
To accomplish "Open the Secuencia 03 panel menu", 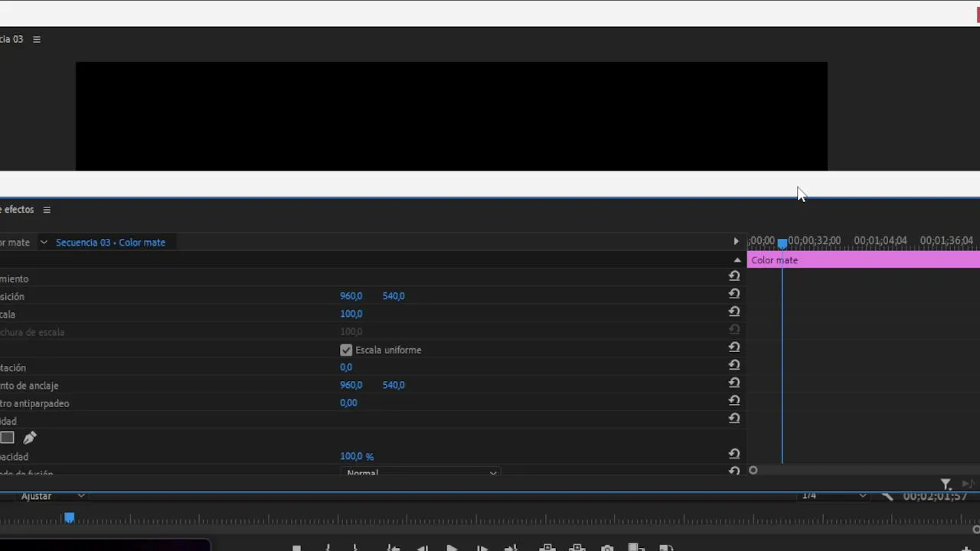I will pos(36,39).
